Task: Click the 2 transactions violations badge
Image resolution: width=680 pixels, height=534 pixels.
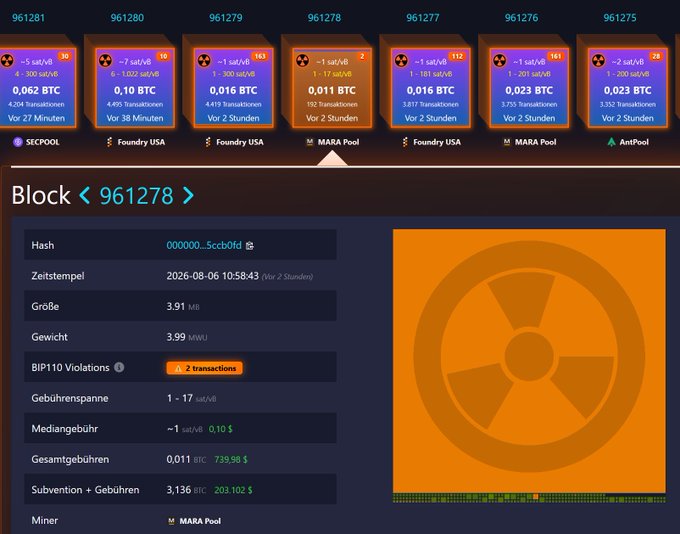Action: point(204,368)
